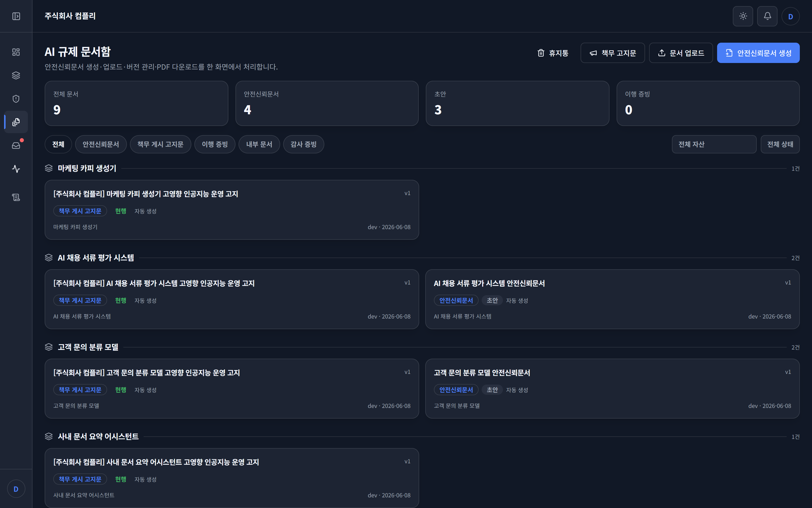812x508 pixels.
Task: Open 고객 문의 분류 모델 고영향 운영 고지 document
Action: pos(232,389)
